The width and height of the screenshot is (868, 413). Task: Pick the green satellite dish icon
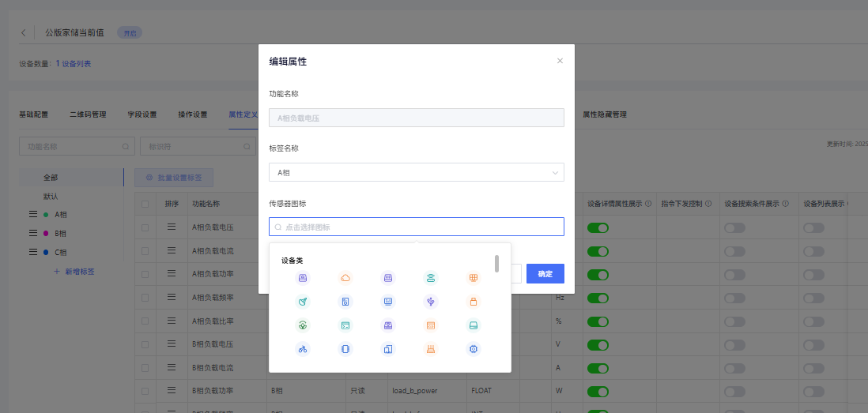(303, 302)
